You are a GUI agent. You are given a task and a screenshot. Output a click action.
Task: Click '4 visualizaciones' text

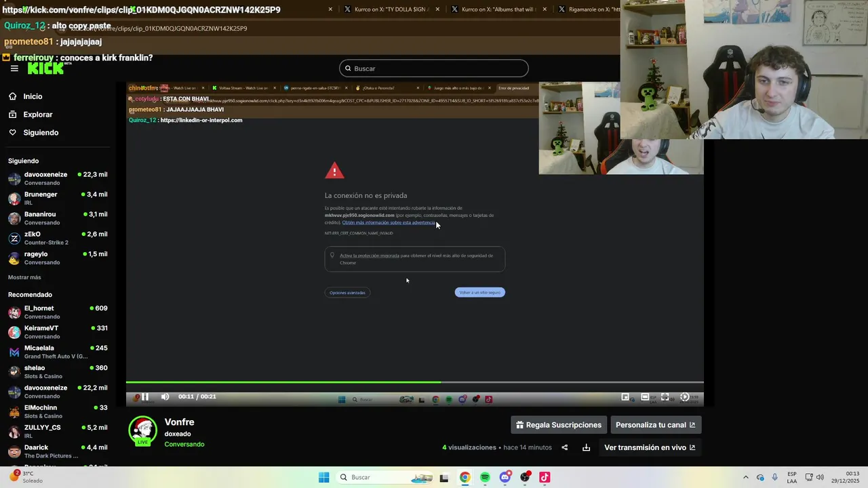point(469,447)
